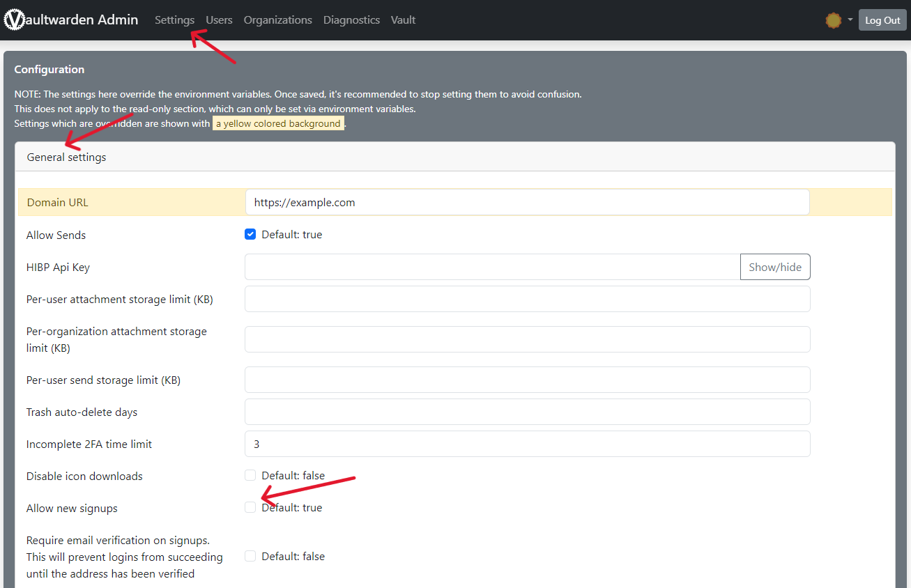Enable the Disable icon downloads checkbox

point(250,476)
